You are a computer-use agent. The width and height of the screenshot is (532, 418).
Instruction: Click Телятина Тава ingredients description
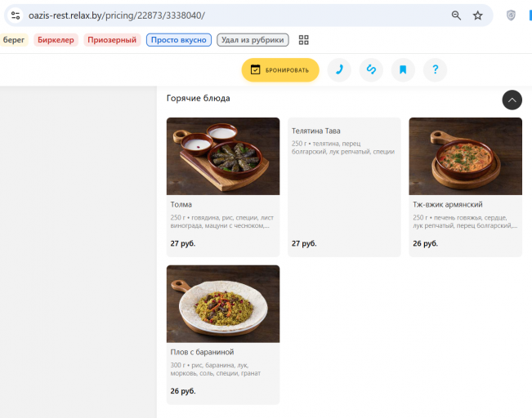[343, 148]
